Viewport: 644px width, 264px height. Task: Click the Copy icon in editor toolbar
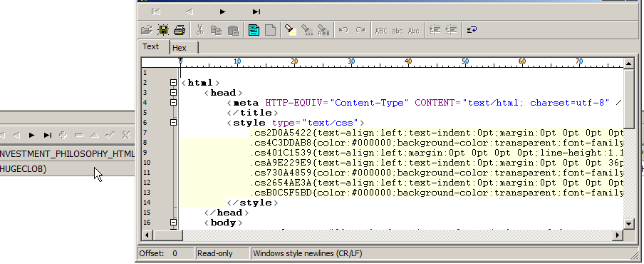click(x=216, y=30)
